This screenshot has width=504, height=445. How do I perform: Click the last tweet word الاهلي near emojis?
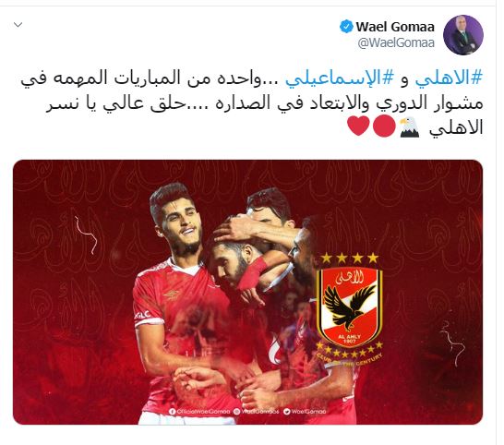tap(456, 128)
